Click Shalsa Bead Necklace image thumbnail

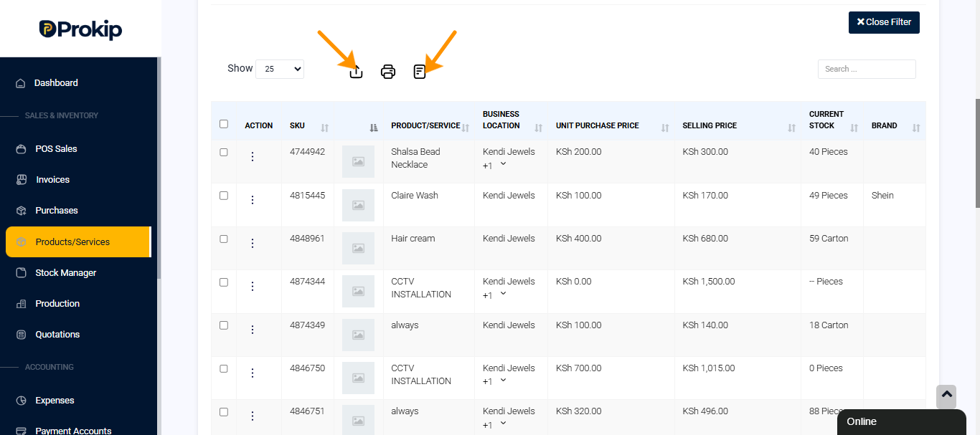(x=358, y=162)
